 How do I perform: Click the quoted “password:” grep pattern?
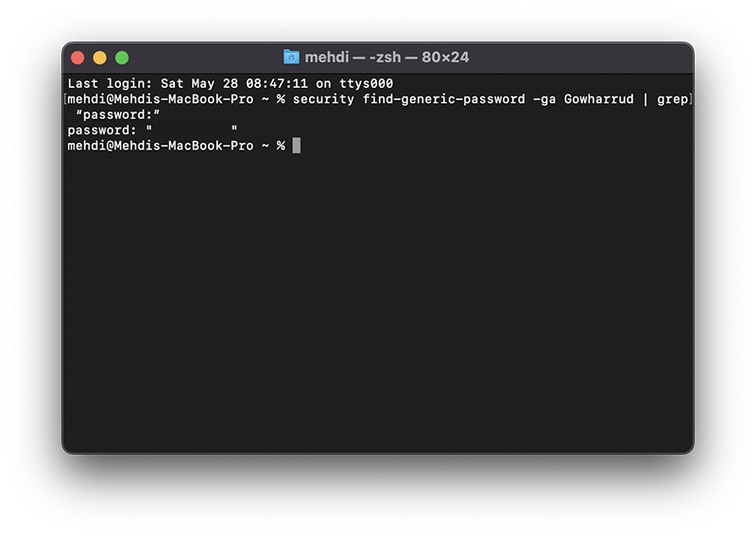(117, 114)
